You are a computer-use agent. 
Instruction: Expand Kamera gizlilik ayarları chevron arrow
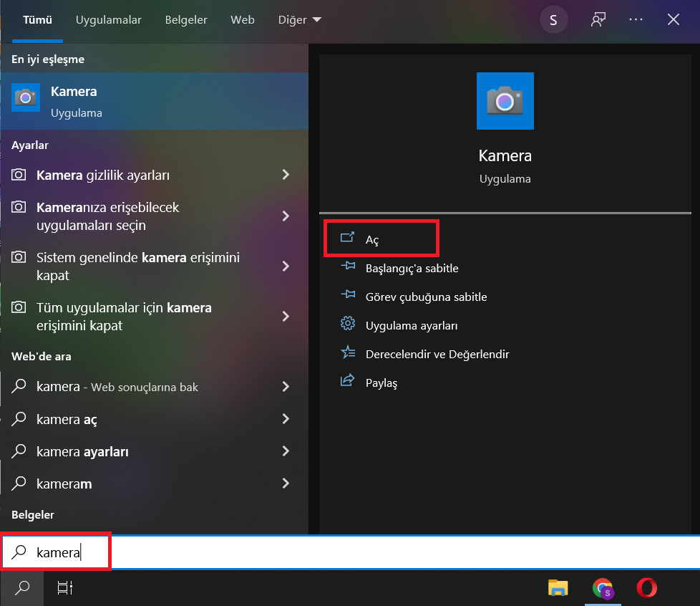click(286, 175)
